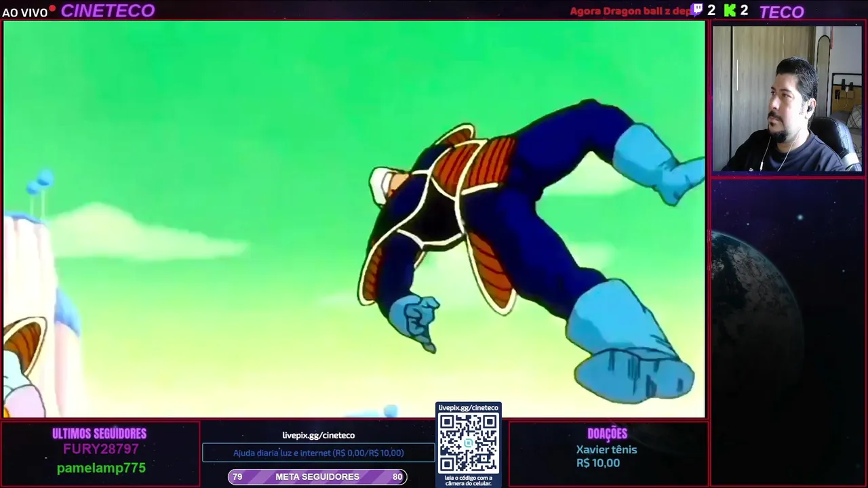
Task: Click donation amount R$ 10,00
Action: pos(598,463)
